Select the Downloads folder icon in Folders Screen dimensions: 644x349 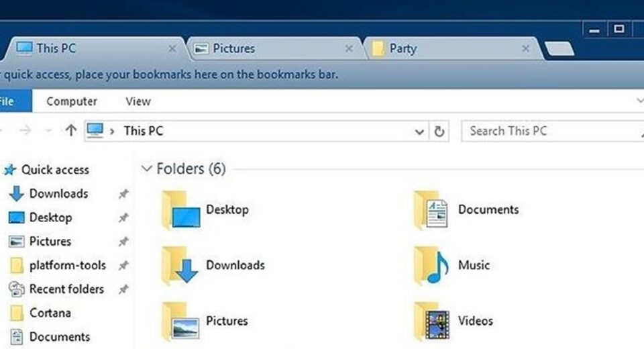point(180,265)
